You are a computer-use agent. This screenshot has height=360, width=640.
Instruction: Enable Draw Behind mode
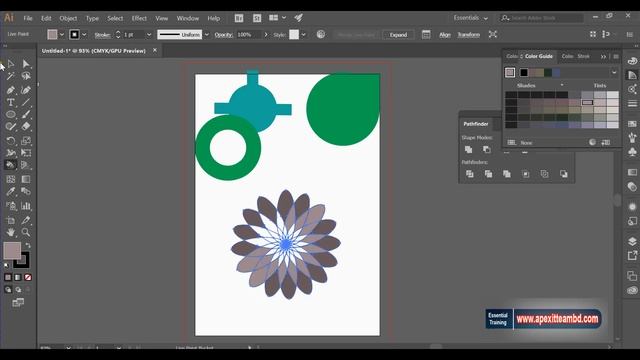[18, 290]
